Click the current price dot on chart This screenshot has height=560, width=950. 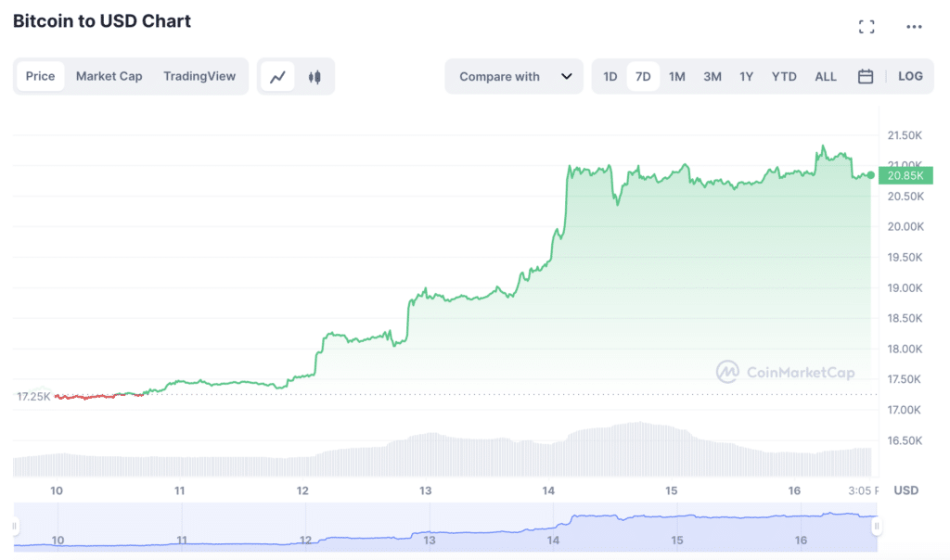click(870, 175)
